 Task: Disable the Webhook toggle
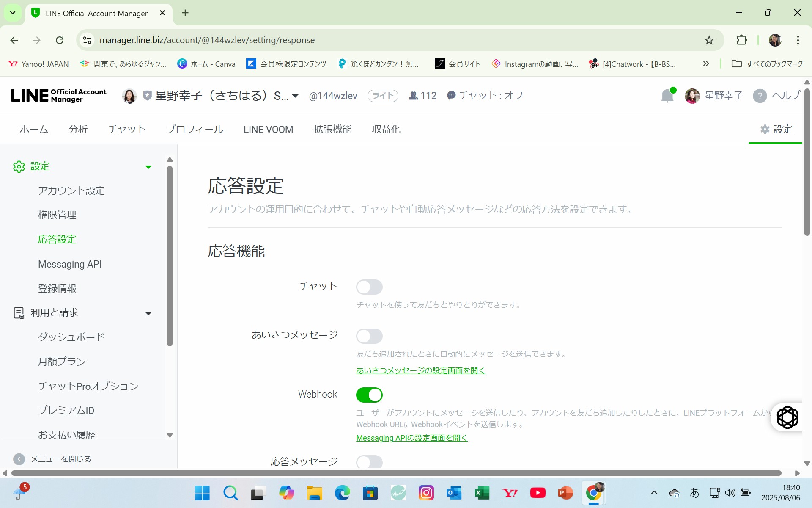pos(369,395)
